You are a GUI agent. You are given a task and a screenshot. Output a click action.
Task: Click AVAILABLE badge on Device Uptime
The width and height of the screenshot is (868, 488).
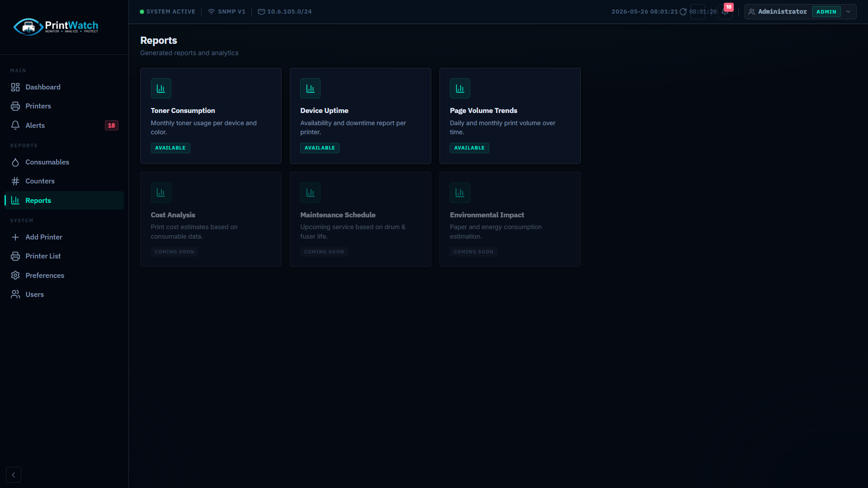point(320,148)
